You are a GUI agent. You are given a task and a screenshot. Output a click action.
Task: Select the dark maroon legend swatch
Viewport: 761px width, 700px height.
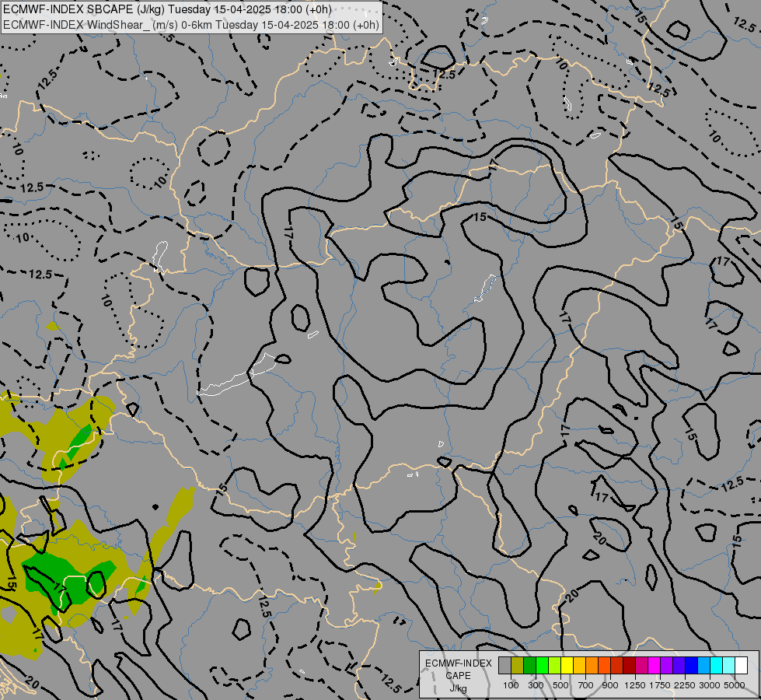click(629, 666)
